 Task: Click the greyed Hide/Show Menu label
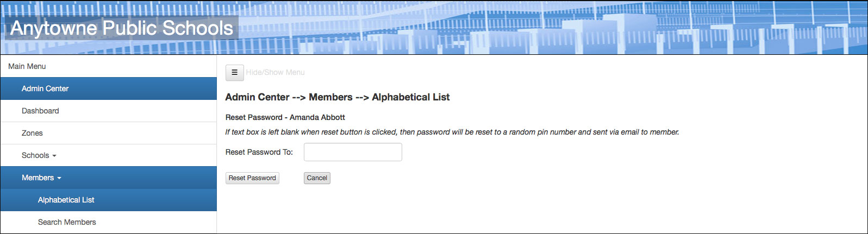tap(275, 72)
